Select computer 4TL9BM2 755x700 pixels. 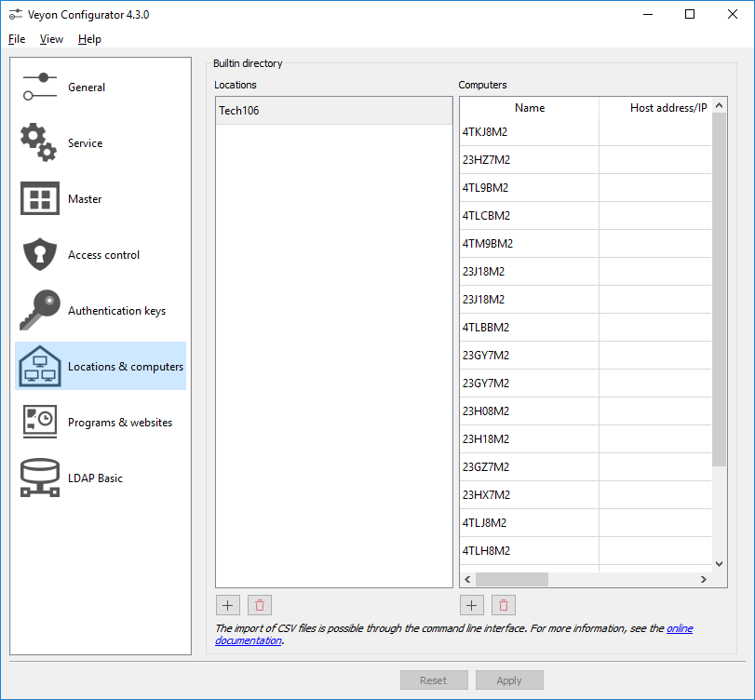(529, 188)
